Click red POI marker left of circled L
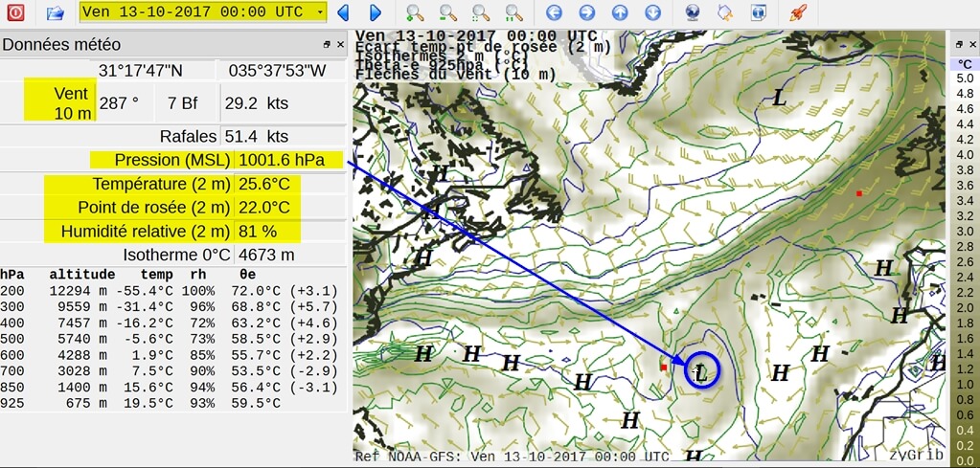 point(664,368)
